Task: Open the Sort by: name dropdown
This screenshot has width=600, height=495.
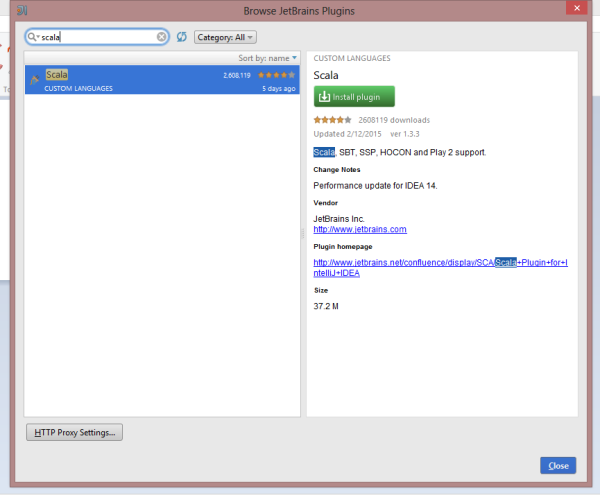Action: (x=268, y=58)
